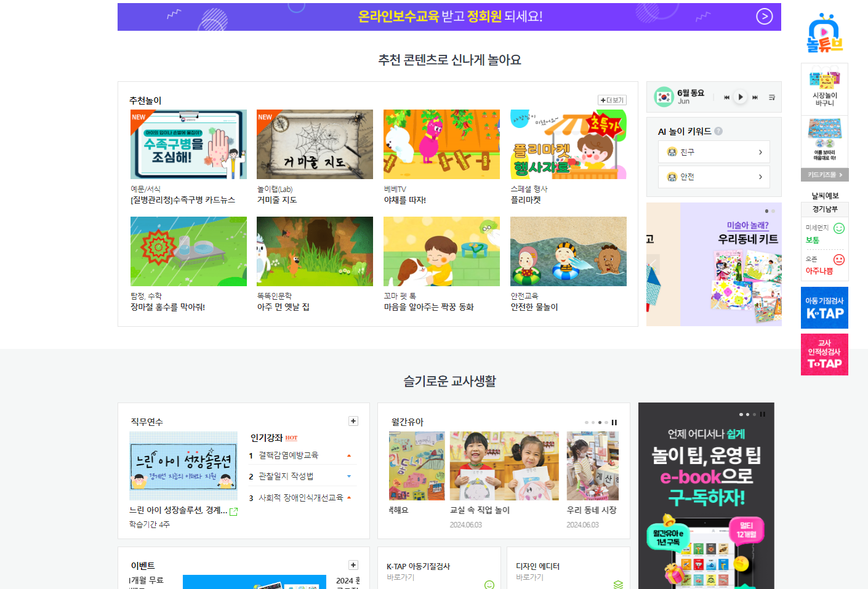Open 관찰일지 작성법 course
This screenshot has height=589, width=868.
(286, 476)
